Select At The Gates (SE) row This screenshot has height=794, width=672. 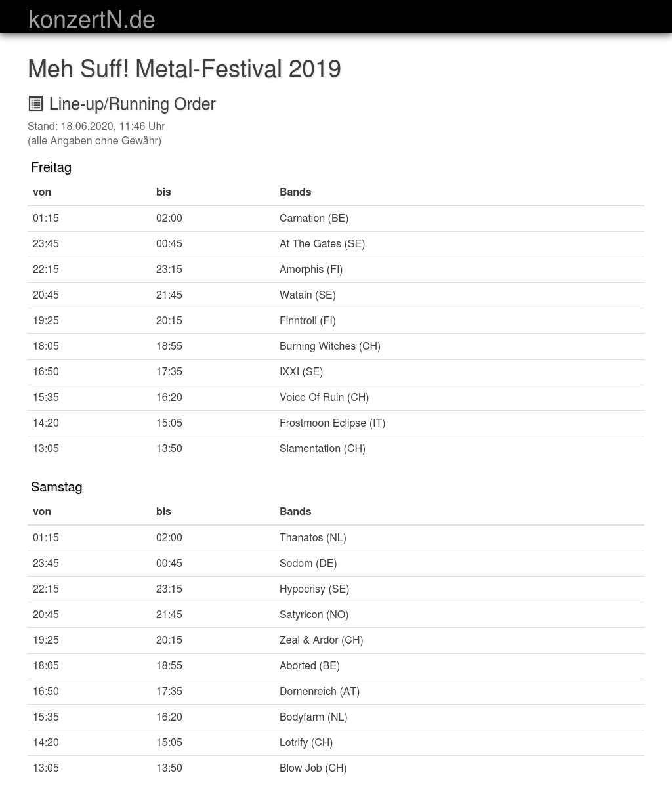click(322, 243)
